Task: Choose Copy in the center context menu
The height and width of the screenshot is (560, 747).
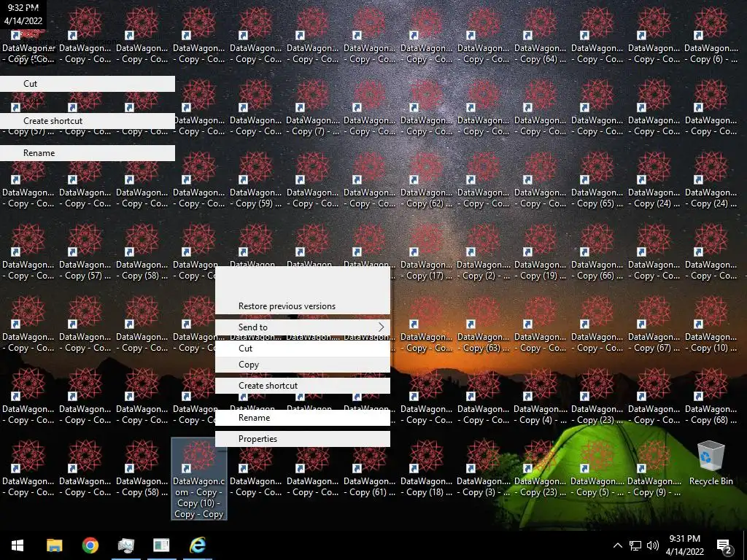Action: (x=303, y=365)
